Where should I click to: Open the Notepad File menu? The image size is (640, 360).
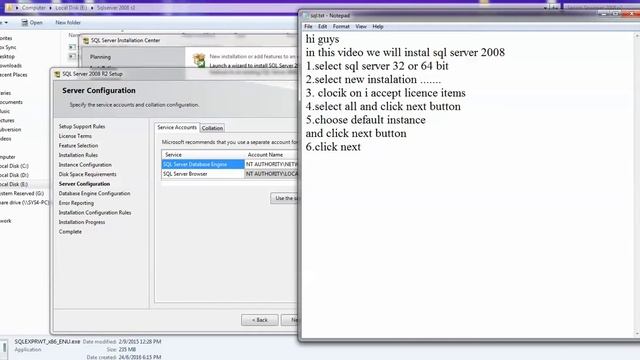click(308, 27)
